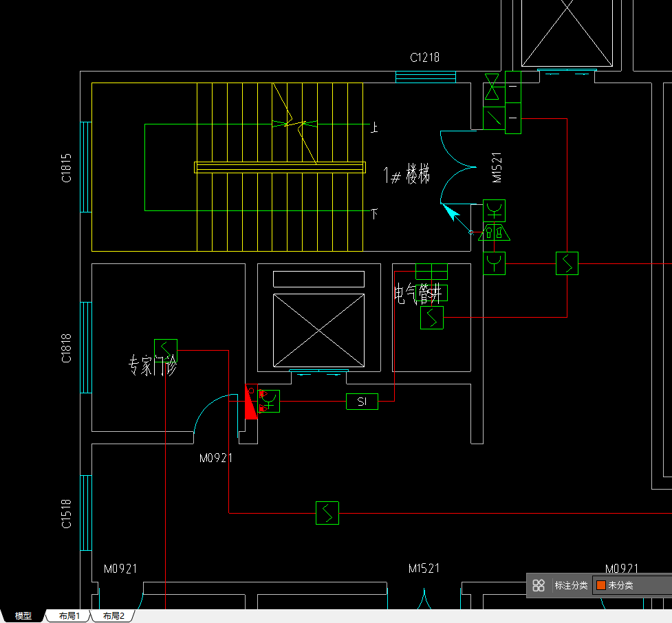This screenshot has height=623, width=672.
Task: Select the SI module symbol
Action: coord(362,402)
